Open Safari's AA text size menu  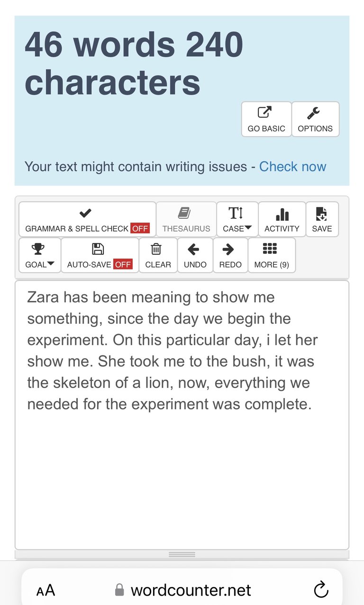click(x=45, y=591)
